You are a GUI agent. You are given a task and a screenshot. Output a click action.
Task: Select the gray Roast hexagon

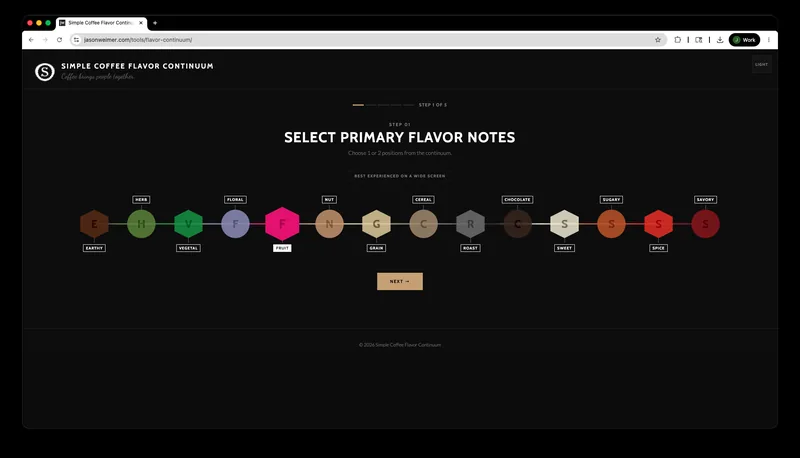tap(470, 224)
